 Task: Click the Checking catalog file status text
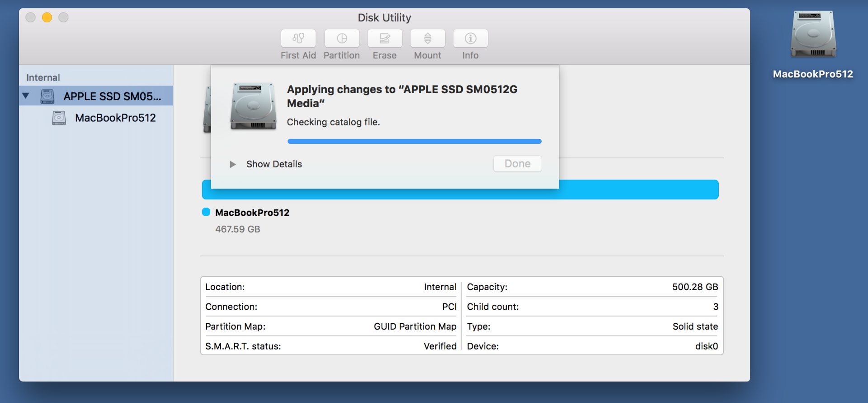[x=333, y=122]
